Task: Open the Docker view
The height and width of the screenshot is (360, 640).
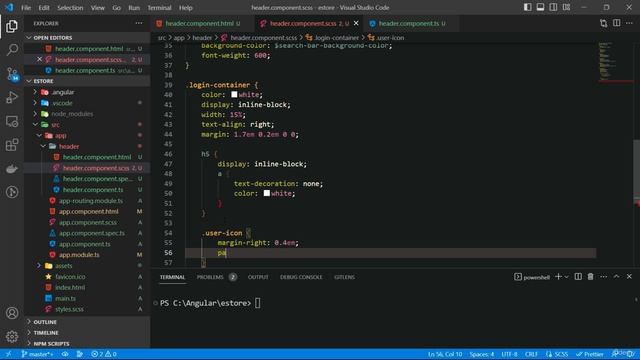Action: 12,169
